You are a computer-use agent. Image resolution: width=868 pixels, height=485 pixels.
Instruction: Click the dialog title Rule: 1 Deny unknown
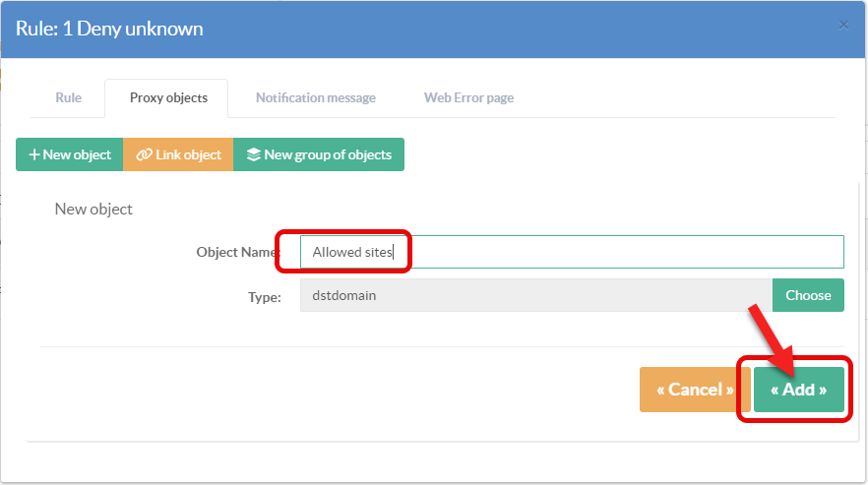(109, 29)
